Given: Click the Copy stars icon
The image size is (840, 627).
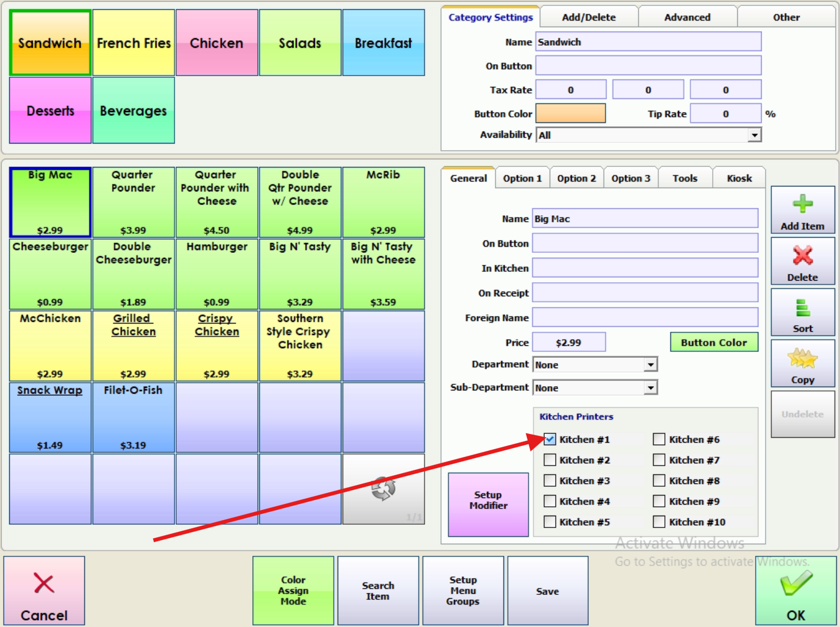Looking at the screenshot, I should (x=802, y=358).
